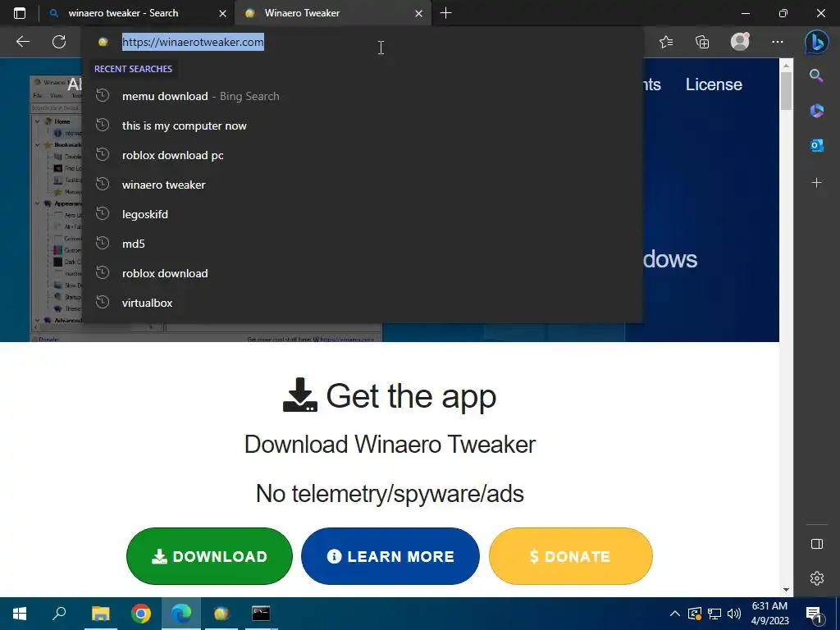Open File Explorer from taskbar
Screen dimensions: 840x630
pyautogui.click(x=100, y=614)
